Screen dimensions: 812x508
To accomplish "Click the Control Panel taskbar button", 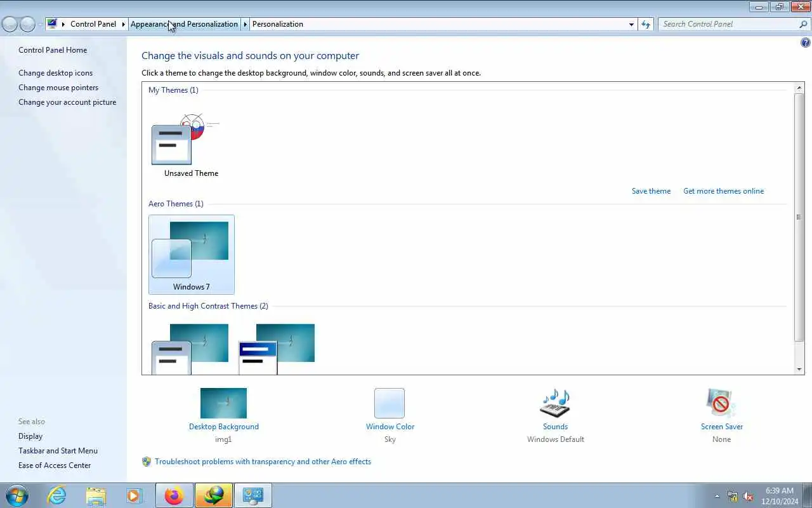I will 253,495.
